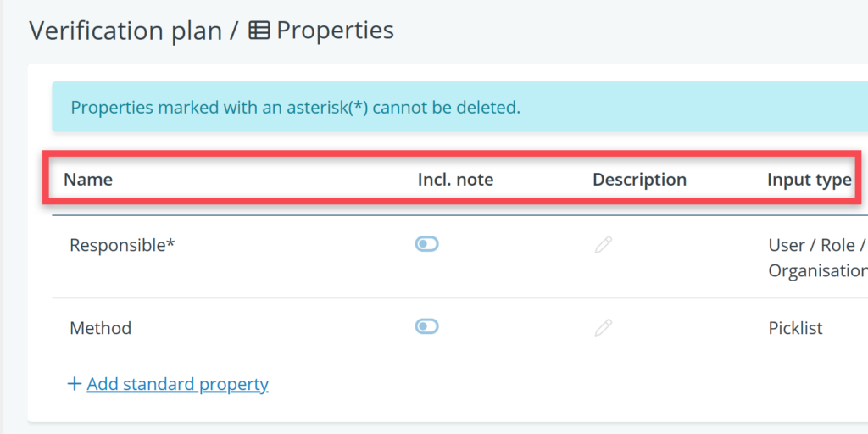Click the plus icon before Add standard property
The width and height of the screenshot is (868, 434).
(75, 384)
